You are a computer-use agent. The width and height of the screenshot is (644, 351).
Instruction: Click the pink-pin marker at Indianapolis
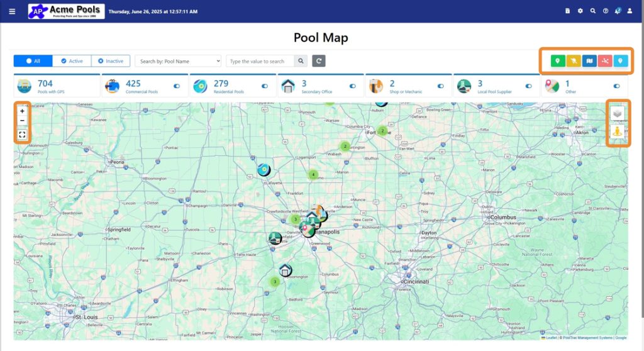[x=307, y=230]
